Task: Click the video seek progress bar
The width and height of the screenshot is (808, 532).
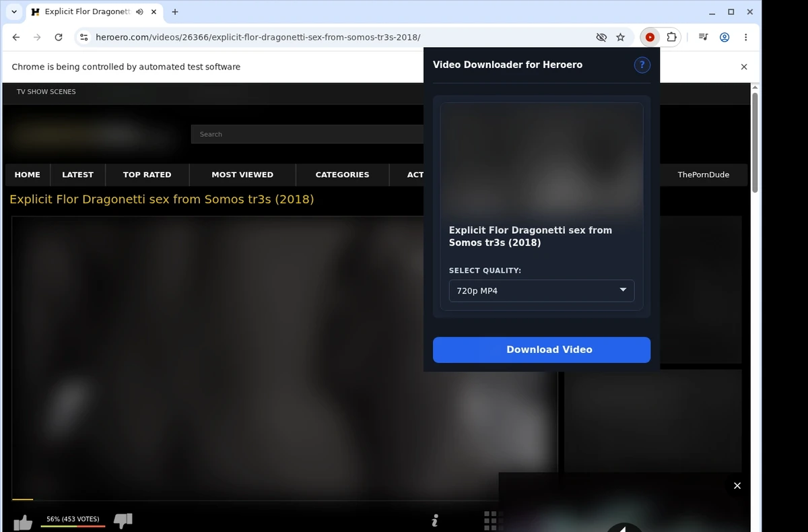Action: click(x=284, y=500)
